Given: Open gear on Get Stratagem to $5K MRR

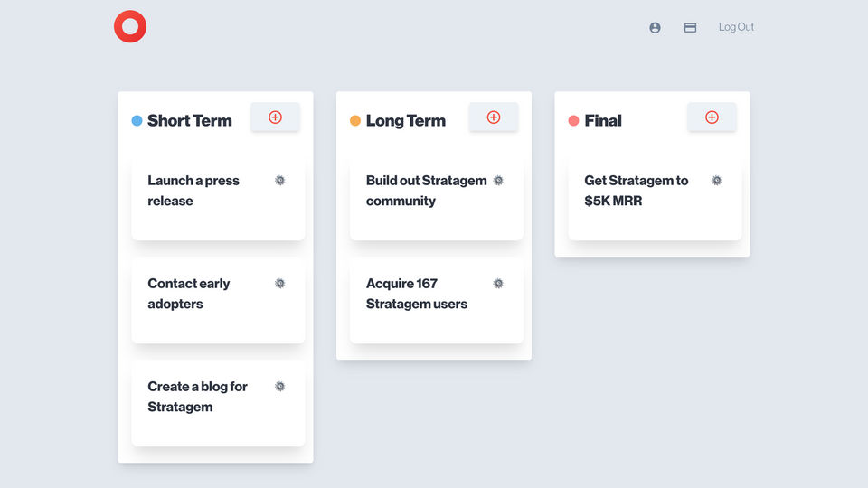Looking at the screenshot, I should (716, 181).
